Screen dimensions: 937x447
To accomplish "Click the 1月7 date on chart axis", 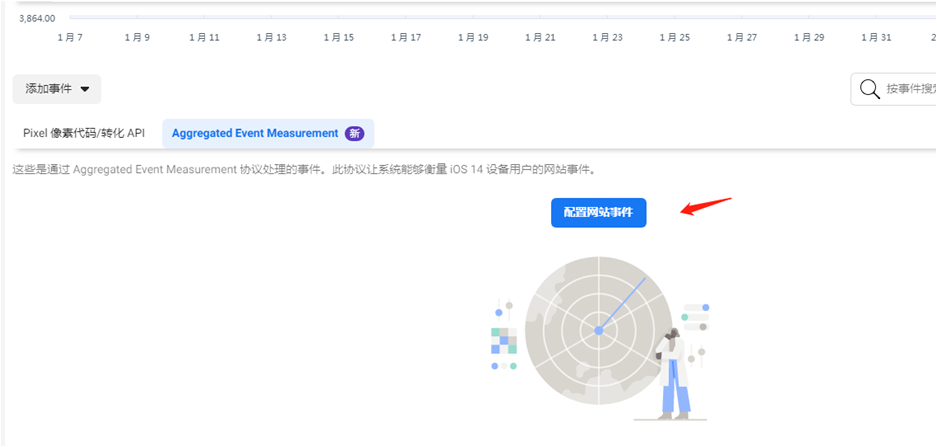I will tap(70, 37).
